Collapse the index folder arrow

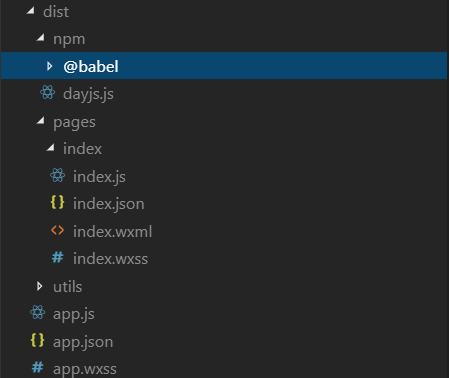click(x=51, y=147)
